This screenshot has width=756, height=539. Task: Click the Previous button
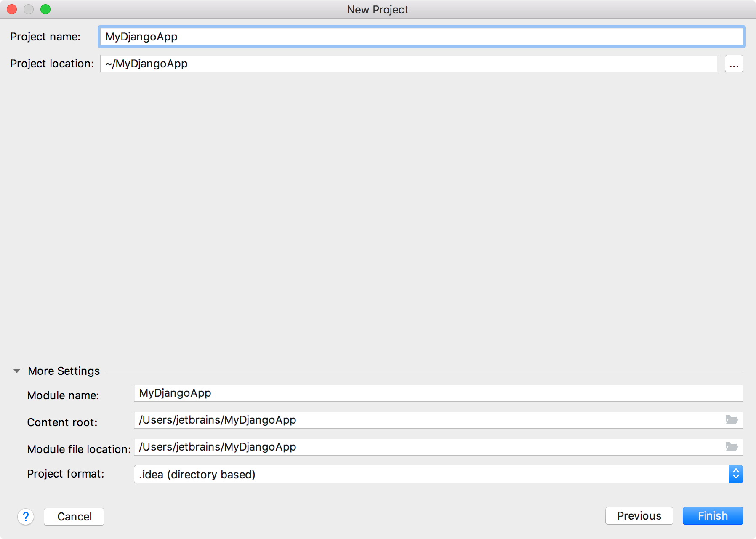[x=639, y=516]
